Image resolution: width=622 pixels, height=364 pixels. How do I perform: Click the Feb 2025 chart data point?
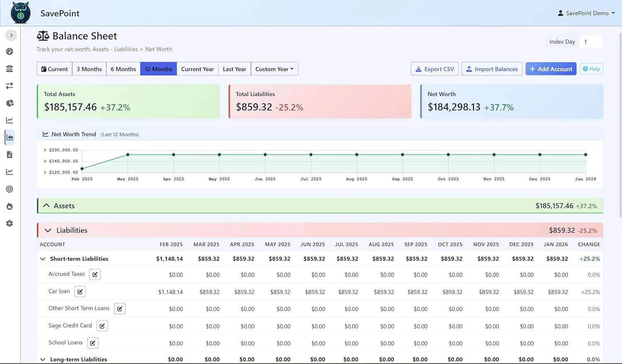coord(82,169)
